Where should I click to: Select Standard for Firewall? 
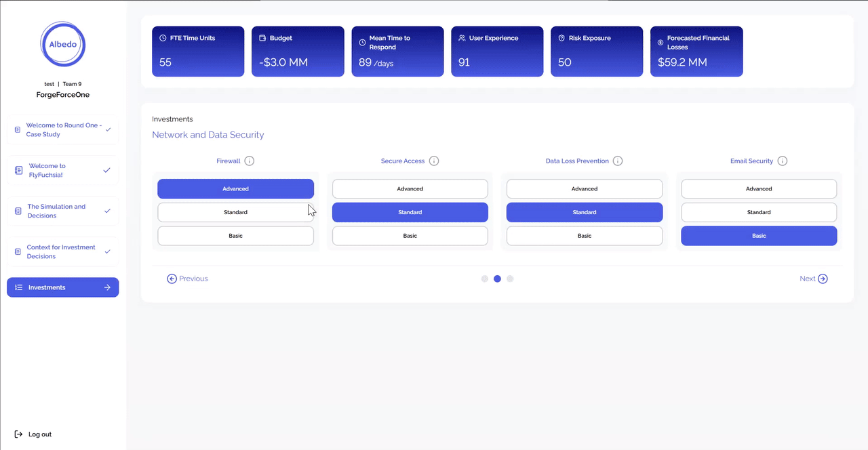click(235, 212)
